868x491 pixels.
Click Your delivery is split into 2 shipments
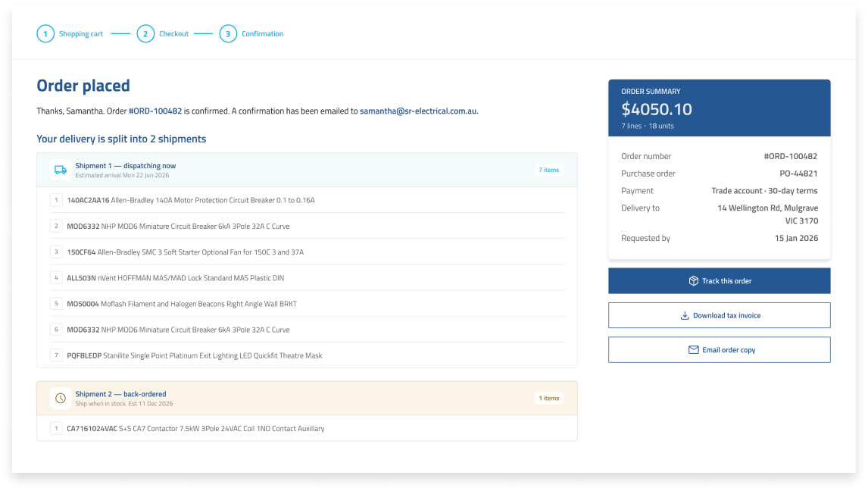(x=121, y=139)
